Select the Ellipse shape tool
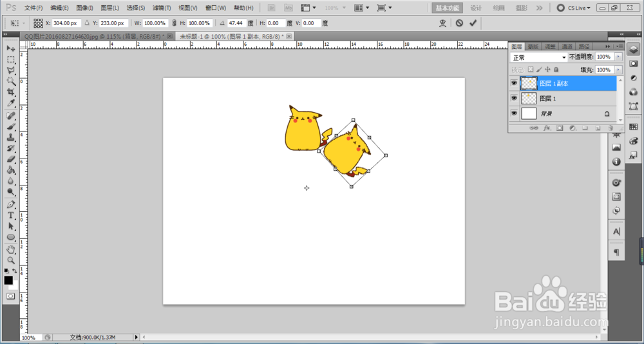 (11, 237)
